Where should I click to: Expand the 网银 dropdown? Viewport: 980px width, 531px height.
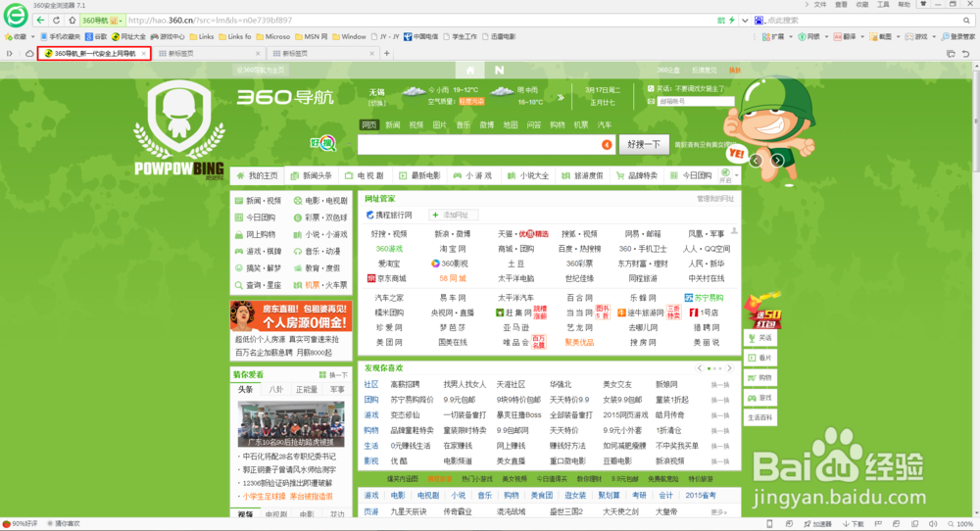click(826, 37)
